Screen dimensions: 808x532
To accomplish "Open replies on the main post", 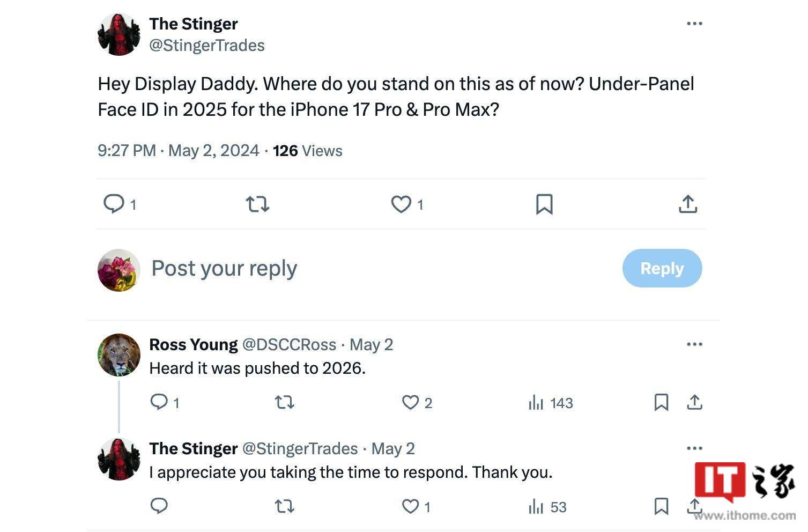I will point(114,204).
